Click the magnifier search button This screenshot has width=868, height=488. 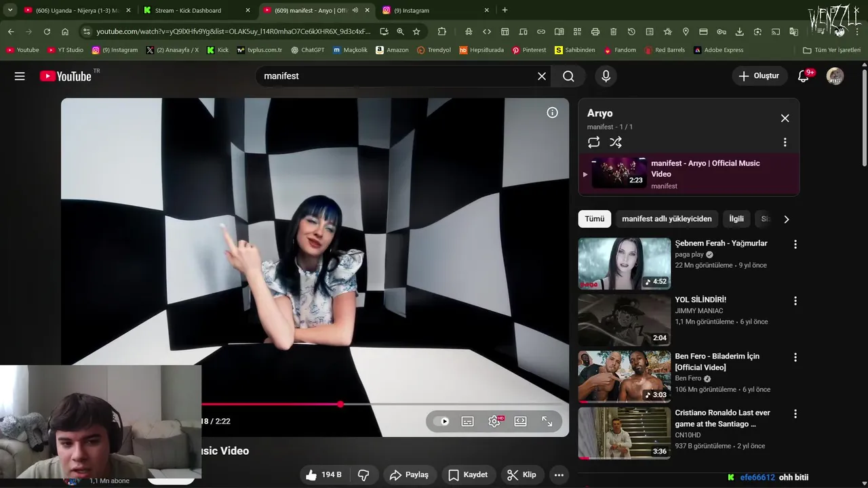[568, 76]
